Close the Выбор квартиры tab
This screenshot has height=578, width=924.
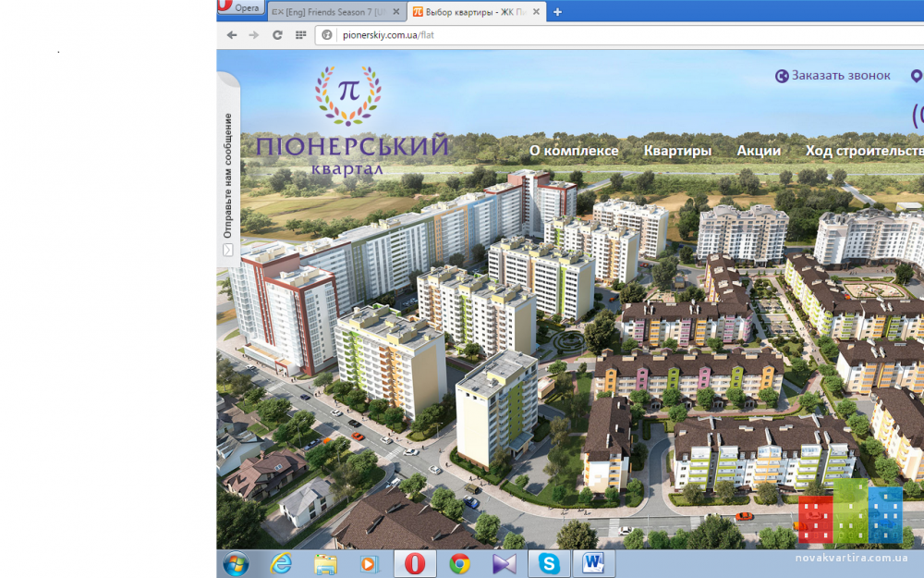(536, 12)
